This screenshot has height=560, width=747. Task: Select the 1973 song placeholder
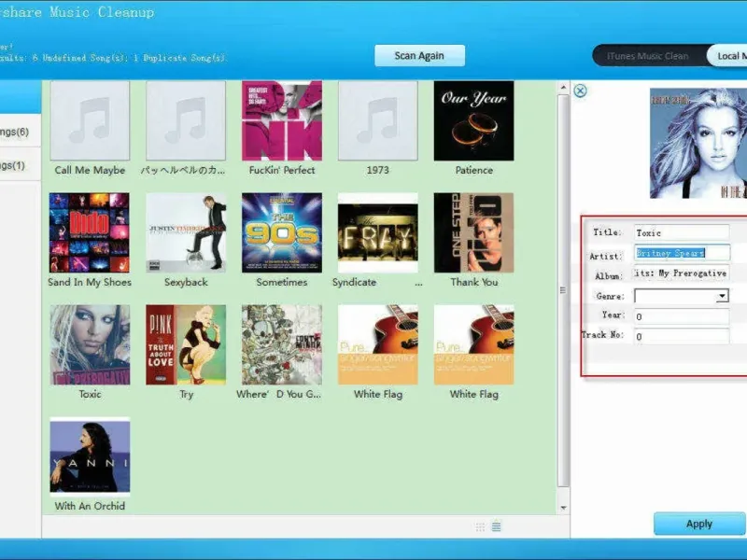(378, 120)
